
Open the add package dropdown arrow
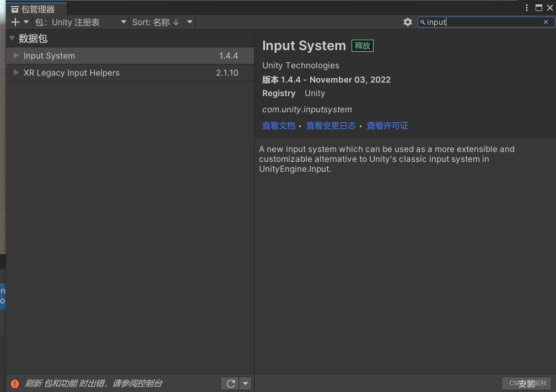pyautogui.click(x=26, y=22)
